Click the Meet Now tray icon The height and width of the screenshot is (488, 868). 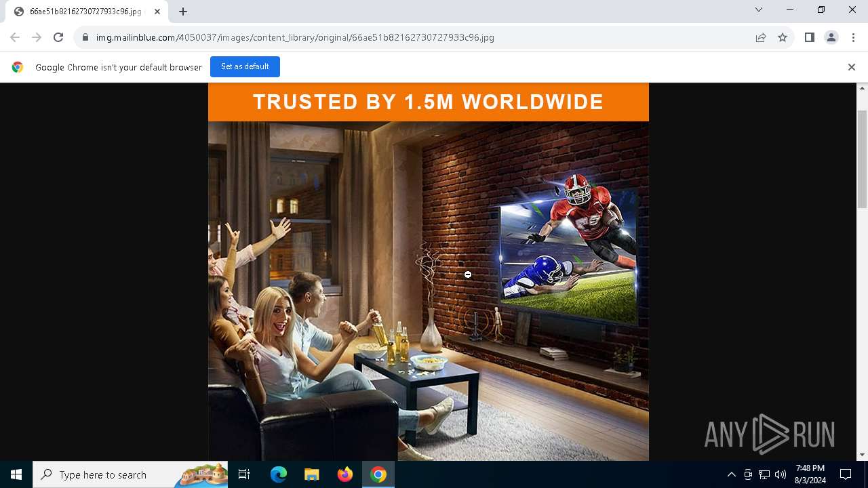coord(748,474)
